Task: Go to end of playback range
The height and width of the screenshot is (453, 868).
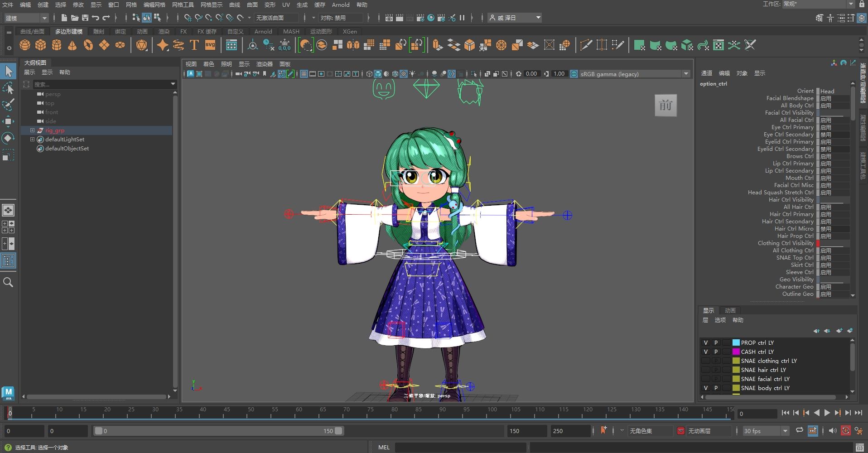Action: (858, 413)
